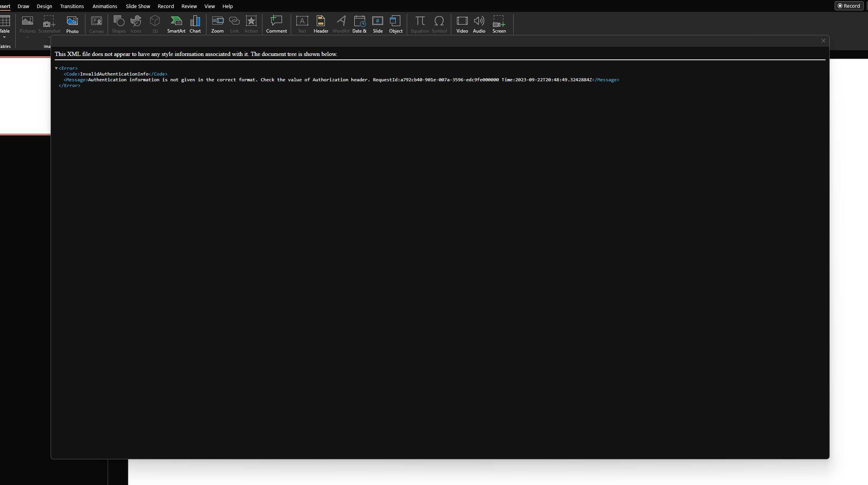Insert a Header and footer
This screenshot has width=868, height=485.
tap(321, 24)
